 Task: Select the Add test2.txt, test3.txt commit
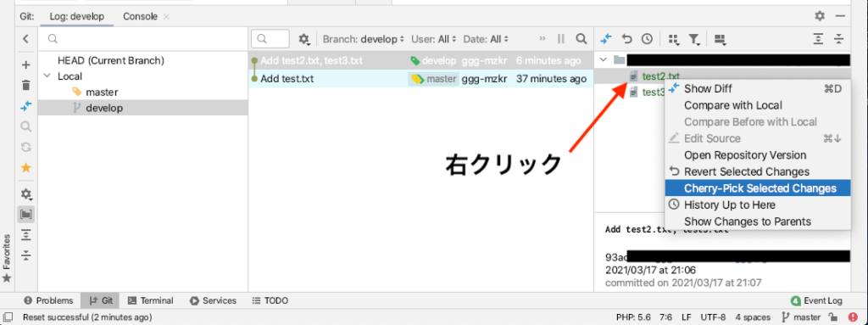[x=420, y=61]
